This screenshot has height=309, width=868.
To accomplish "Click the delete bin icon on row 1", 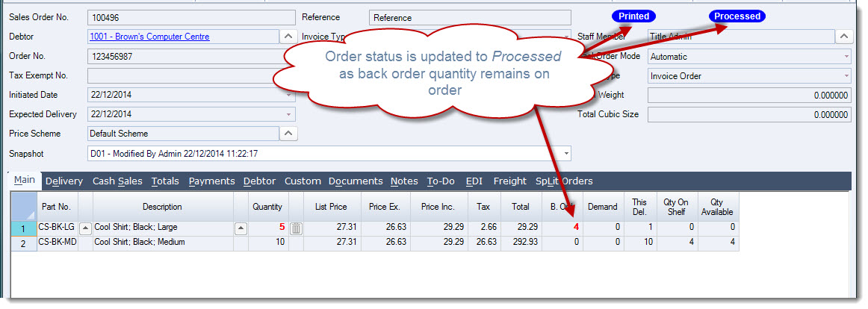I will [x=296, y=227].
